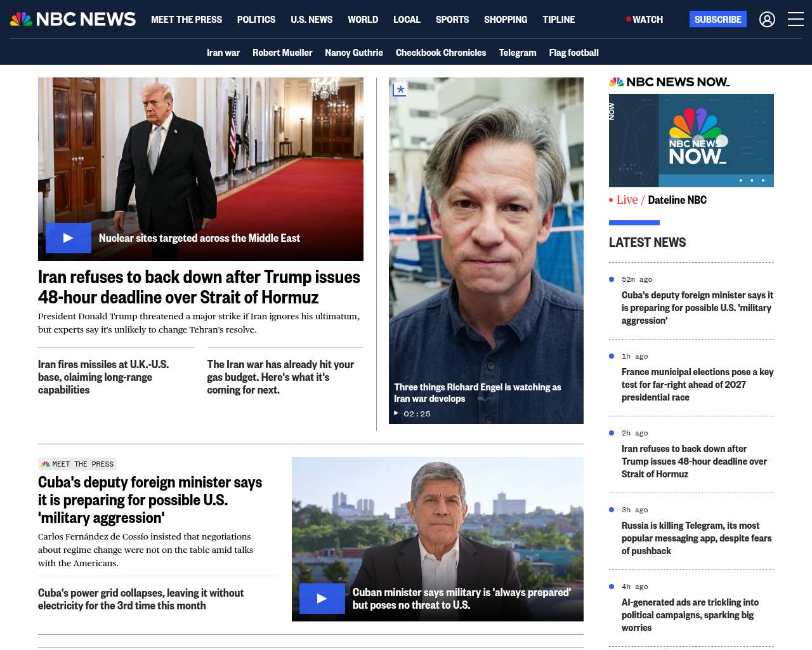Click 'Carlos Fernández de Cossío insisted' summary text
This screenshot has width=812, height=650.
tap(145, 550)
